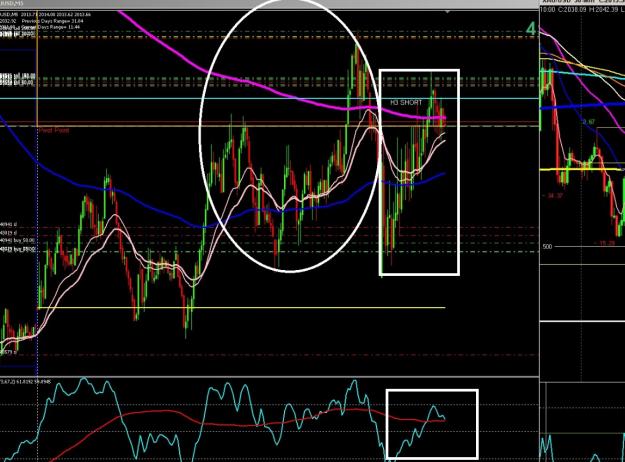
Task: Click the green number 4 label
Action: tap(531, 29)
